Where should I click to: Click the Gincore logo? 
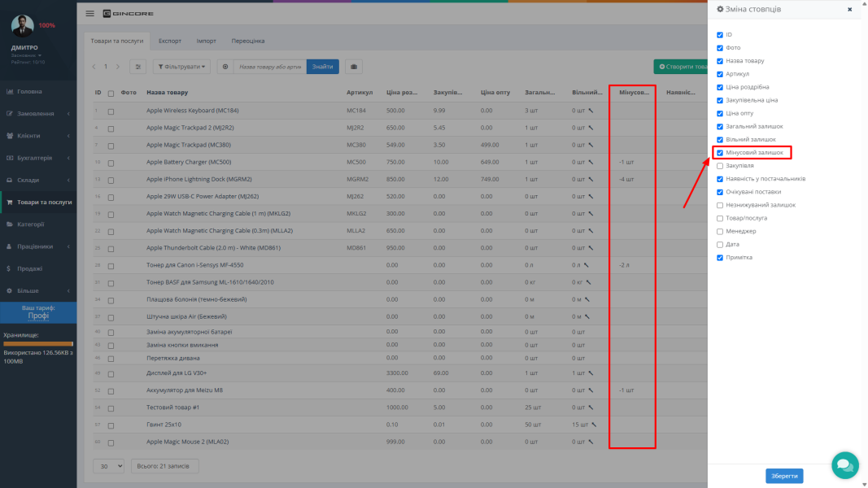click(x=128, y=13)
